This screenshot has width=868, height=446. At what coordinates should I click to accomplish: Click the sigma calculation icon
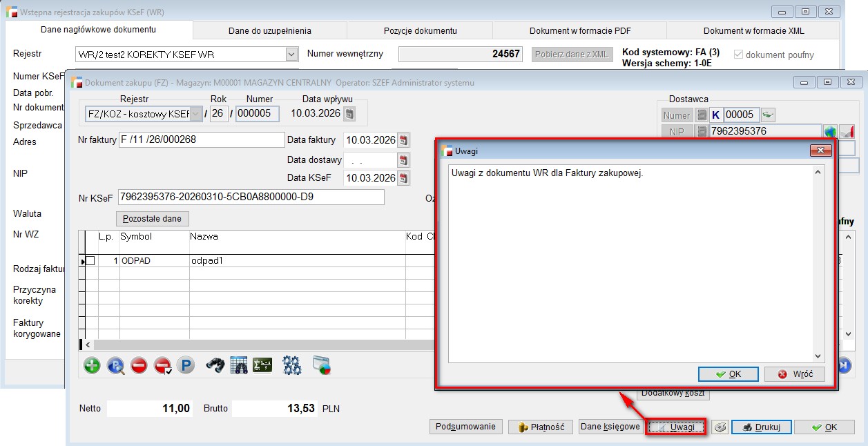pos(262,365)
